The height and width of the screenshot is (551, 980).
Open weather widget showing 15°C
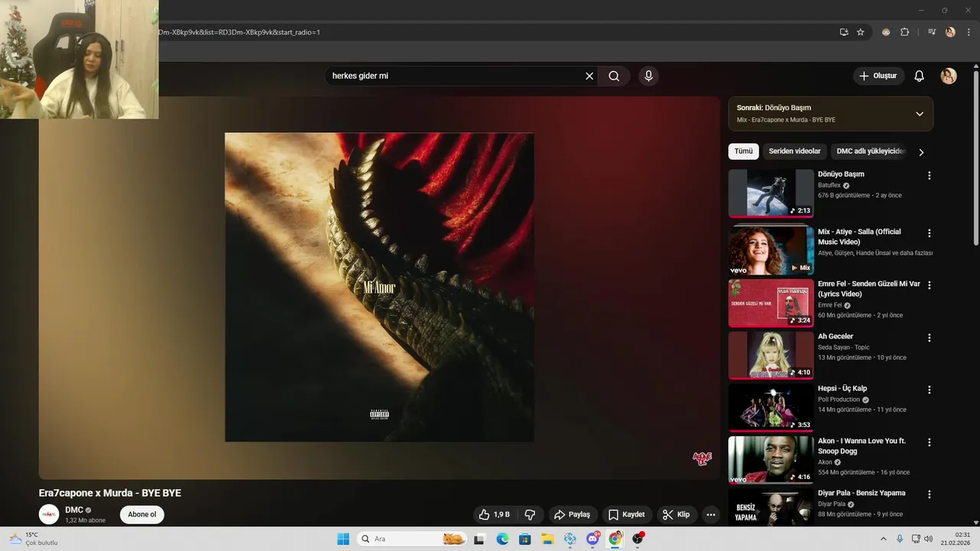tap(34, 539)
